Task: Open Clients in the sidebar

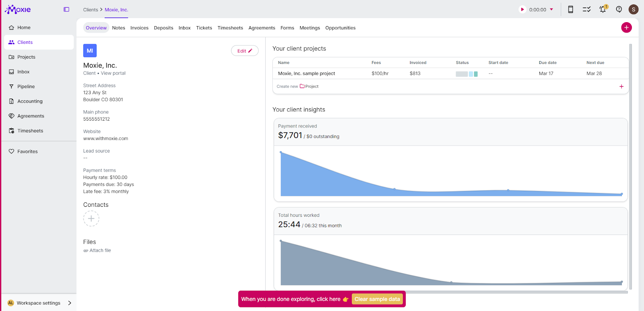Action: pos(39,42)
